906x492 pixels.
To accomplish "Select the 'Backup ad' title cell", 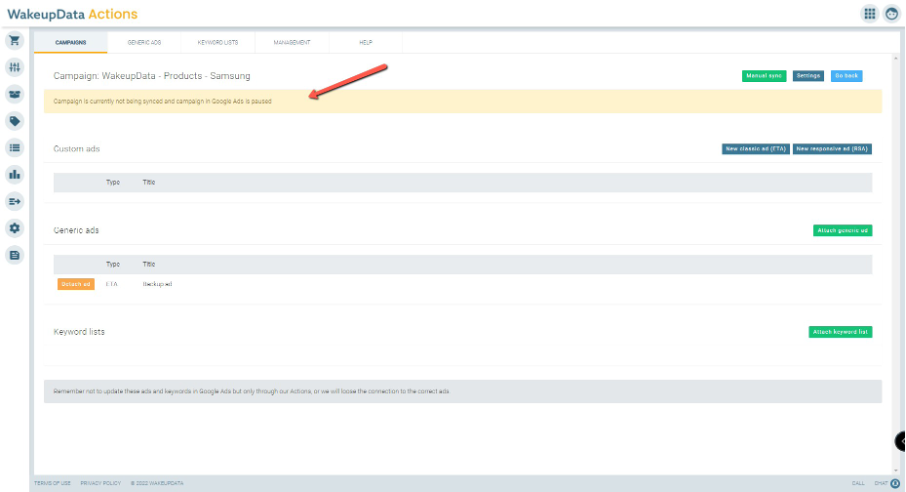I will 157,284.
